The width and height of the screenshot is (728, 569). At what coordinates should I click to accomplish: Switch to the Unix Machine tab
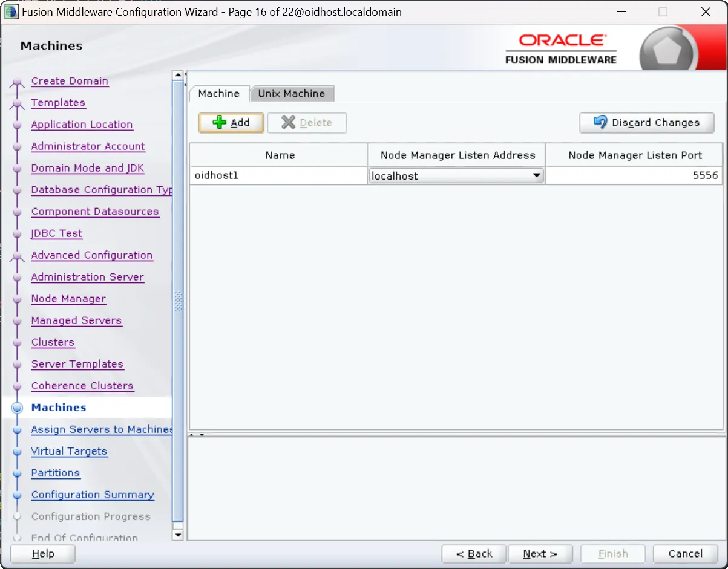(292, 94)
